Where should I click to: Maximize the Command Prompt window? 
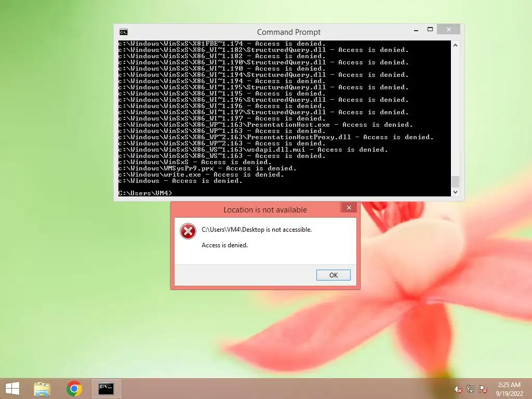430,30
